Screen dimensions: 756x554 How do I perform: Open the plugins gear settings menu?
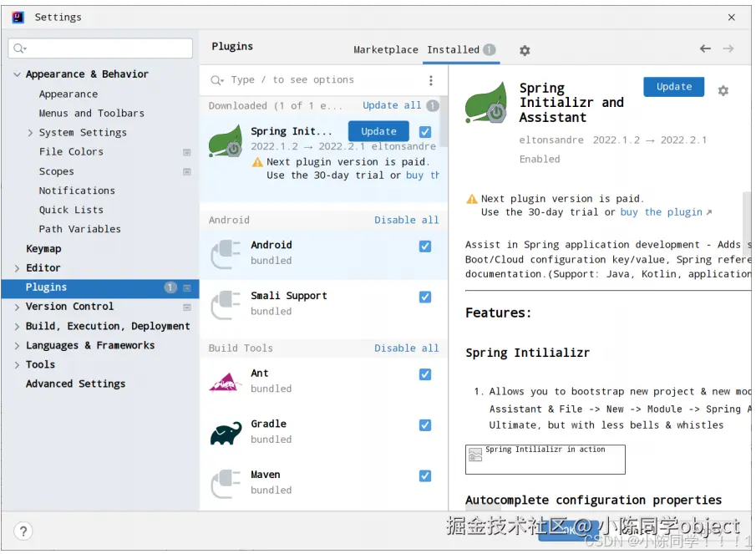525,50
